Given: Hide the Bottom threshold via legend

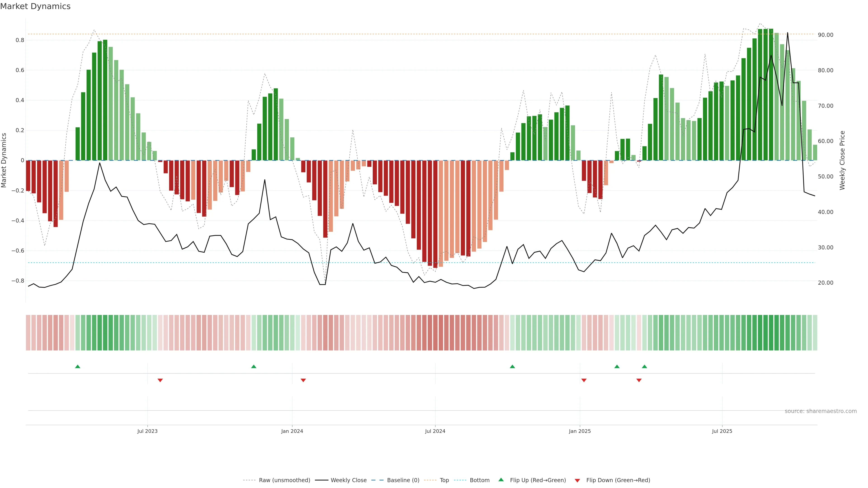Looking at the screenshot, I should 479,480.
